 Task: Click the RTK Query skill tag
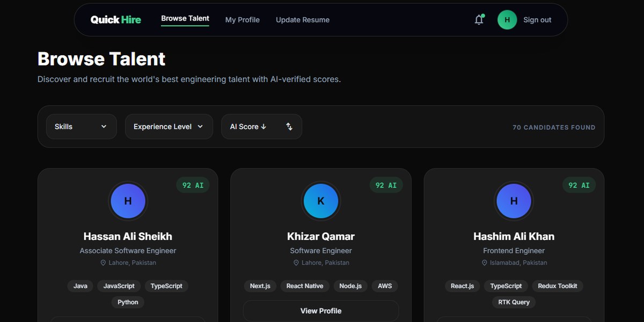[514, 302]
